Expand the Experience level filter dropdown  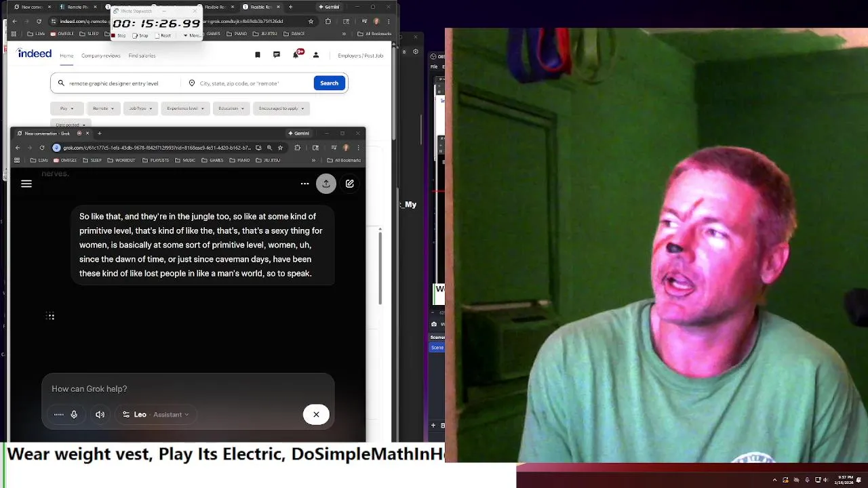click(x=185, y=108)
